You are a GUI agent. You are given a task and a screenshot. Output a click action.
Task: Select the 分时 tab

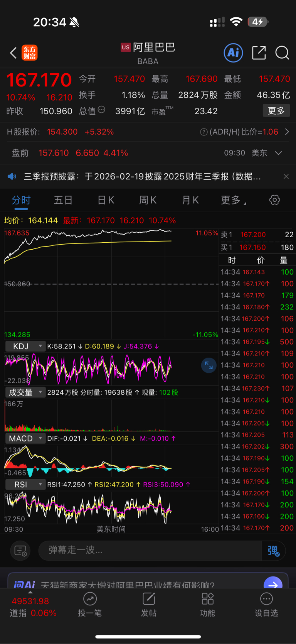[21, 200]
